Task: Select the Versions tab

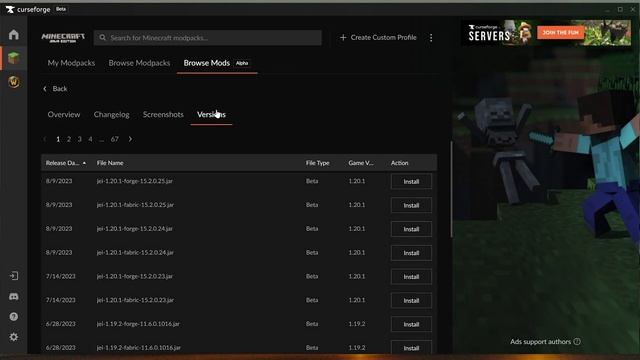Action: pyautogui.click(x=211, y=115)
